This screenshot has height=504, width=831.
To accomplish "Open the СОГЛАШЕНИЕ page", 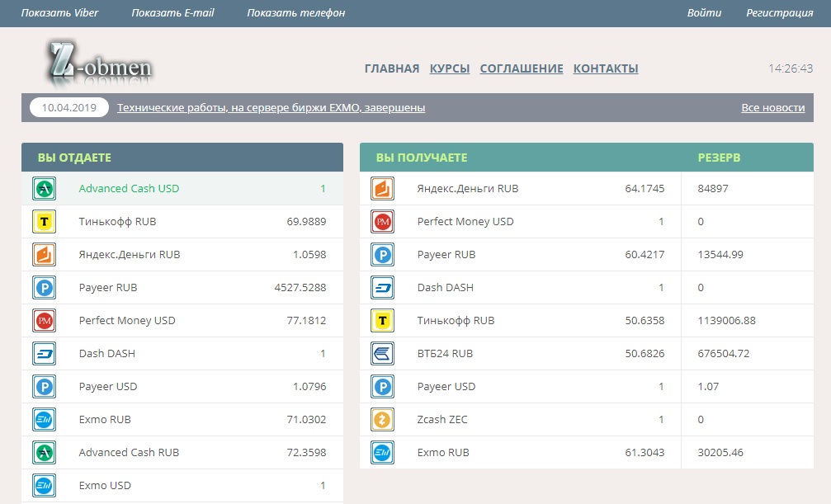I will pyautogui.click(x=522, y=68).
